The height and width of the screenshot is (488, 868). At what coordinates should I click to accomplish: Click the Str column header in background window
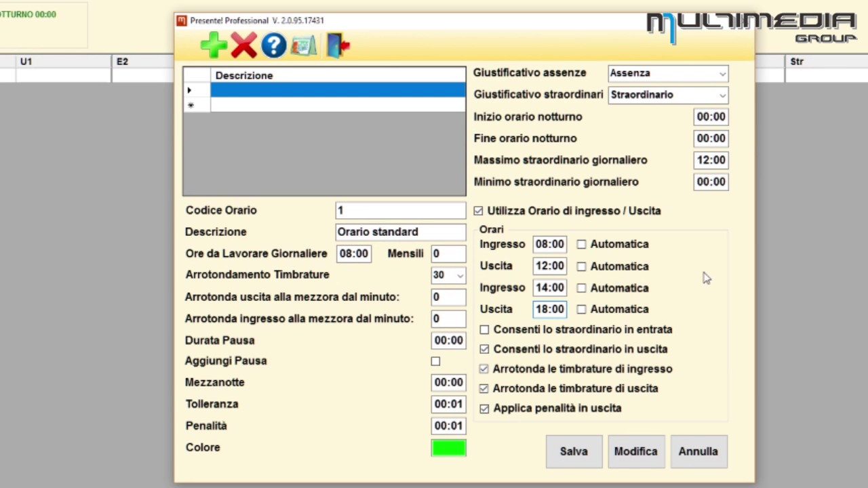(826, 62)
